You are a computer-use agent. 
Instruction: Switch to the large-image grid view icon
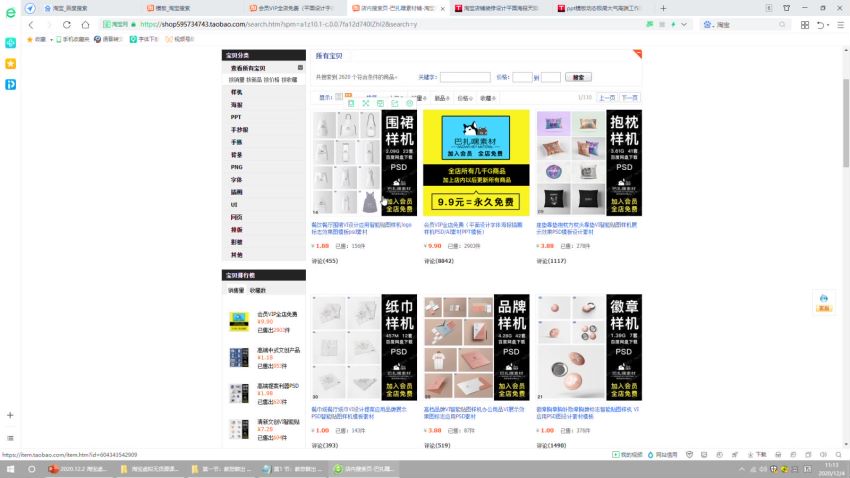coord(349,97)
